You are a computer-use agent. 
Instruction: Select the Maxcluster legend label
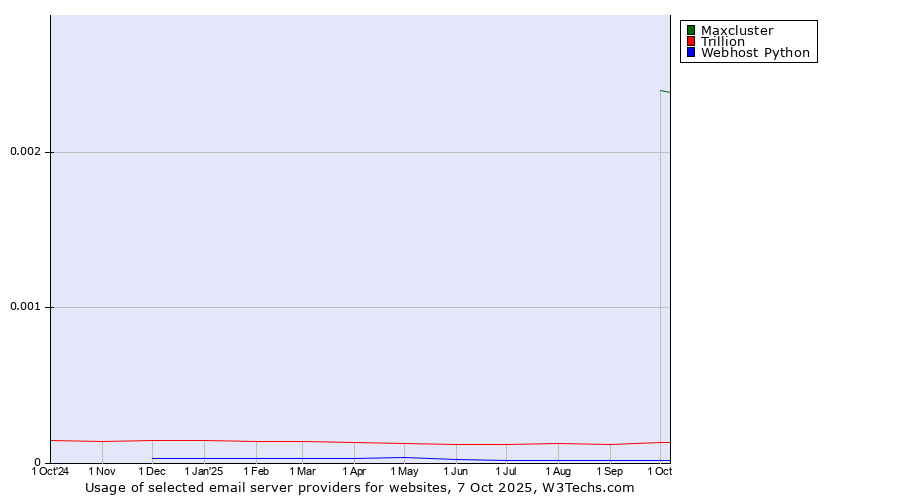736,30
